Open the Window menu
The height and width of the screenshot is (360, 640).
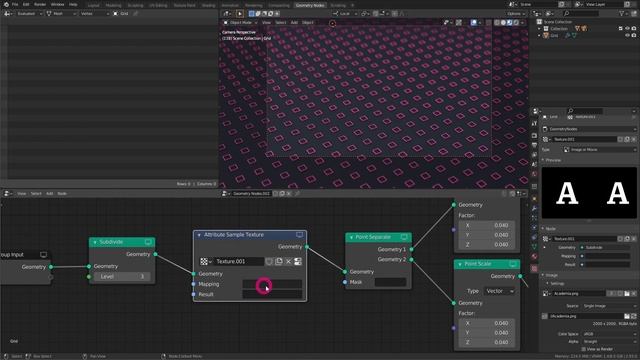coord(57,4)
